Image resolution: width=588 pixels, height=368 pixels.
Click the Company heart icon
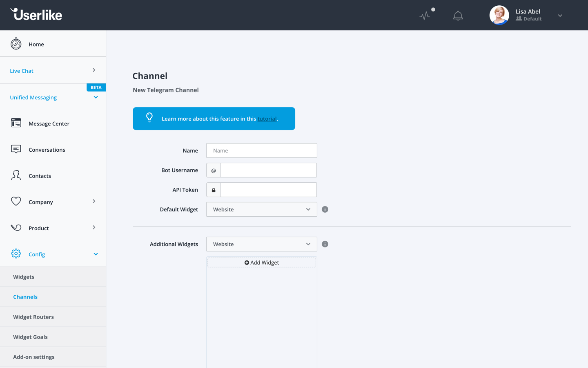16,202
